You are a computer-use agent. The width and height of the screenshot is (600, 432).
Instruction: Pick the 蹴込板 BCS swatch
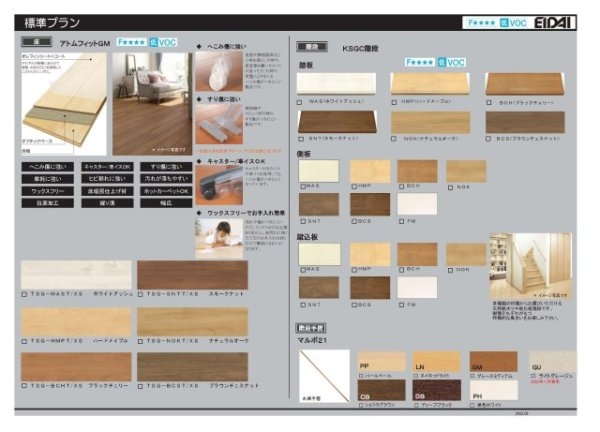click(370, 288)
